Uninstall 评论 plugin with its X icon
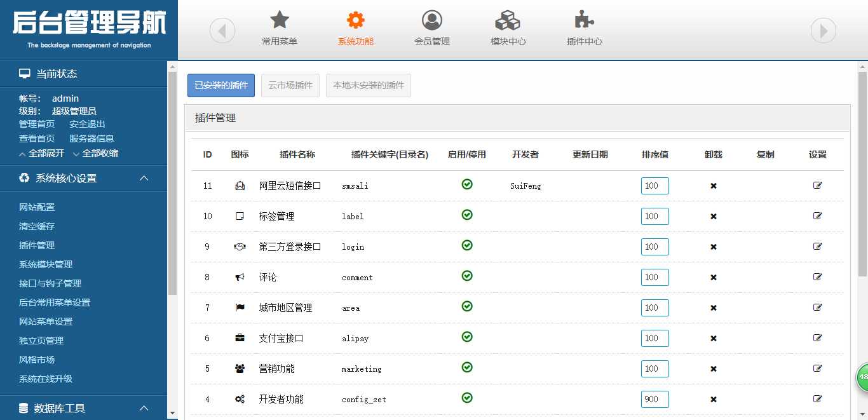The height and width of the screenshot is (420, 868). (714, 278)
